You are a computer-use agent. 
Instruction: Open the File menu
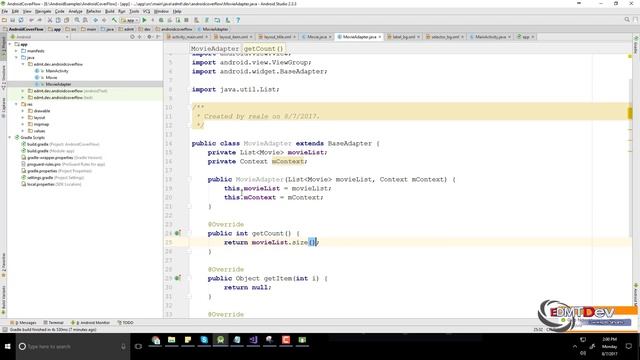4,11
